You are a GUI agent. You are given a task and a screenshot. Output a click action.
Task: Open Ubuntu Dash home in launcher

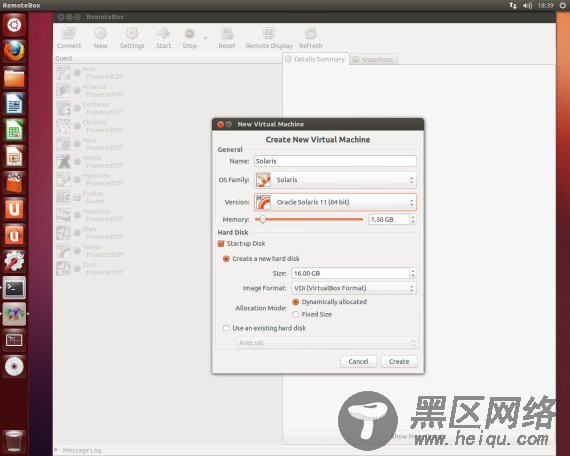[14, 25]
